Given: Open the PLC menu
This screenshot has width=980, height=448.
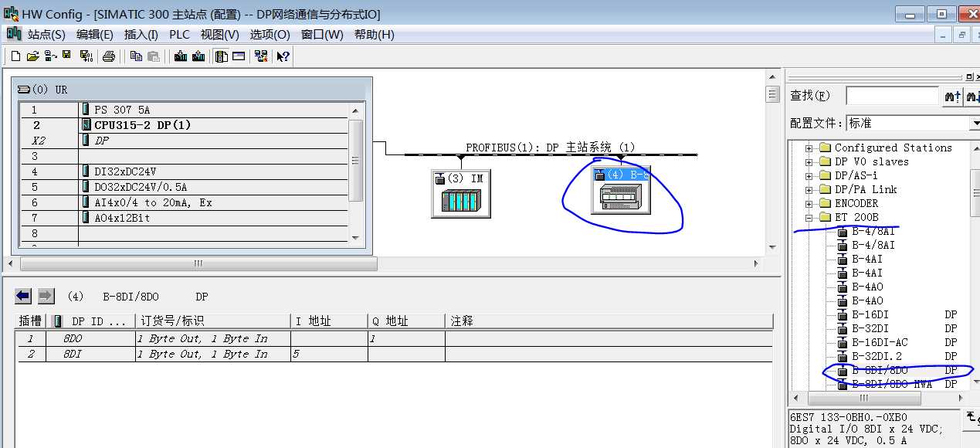Looking at the screenshot, I should 179,35.
